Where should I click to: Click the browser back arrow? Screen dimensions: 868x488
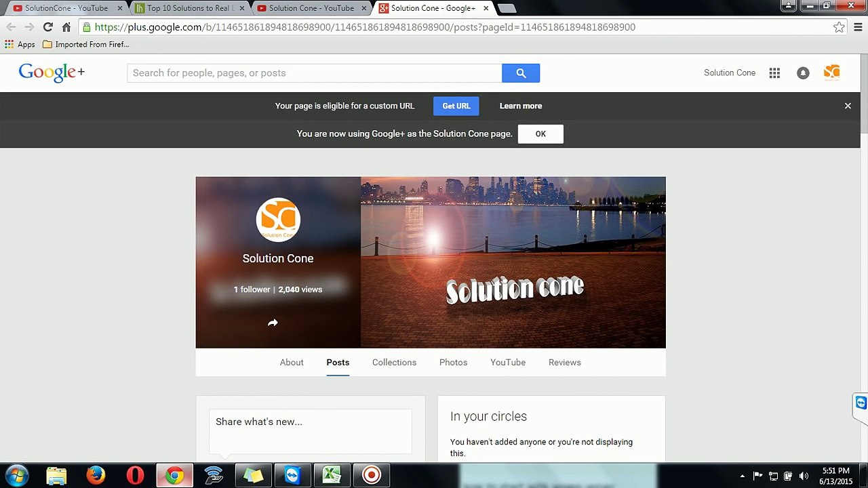(x=11, y=27)
